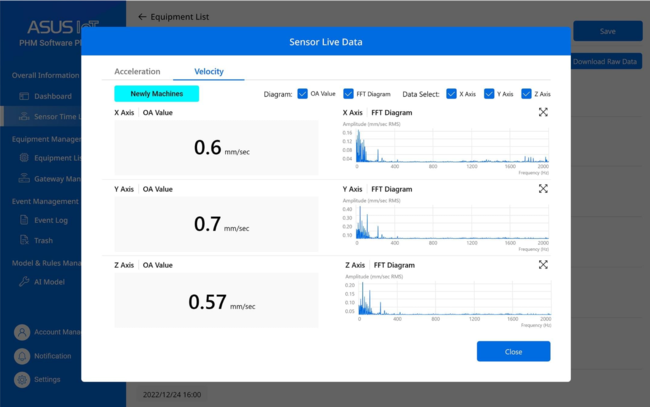The width and height of the screenshot is (650, 407).
Task: Expand the Z Axis FFT diagram fullscreen
Action: pos(543,265)
